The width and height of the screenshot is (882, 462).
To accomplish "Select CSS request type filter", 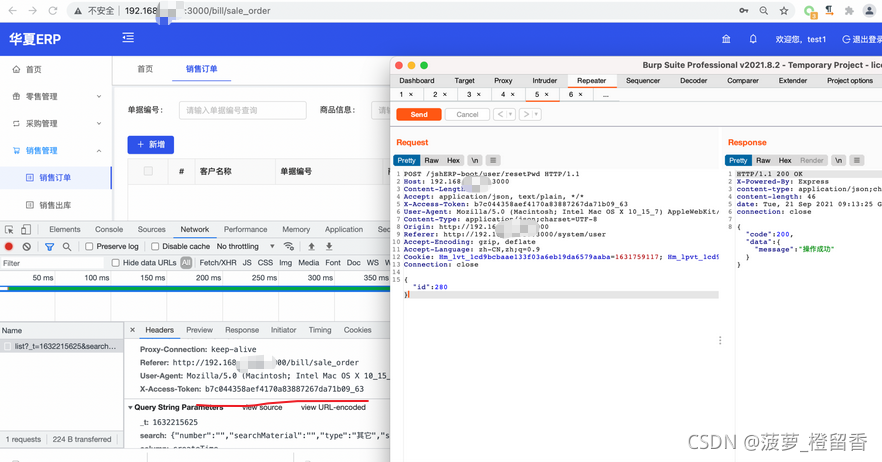I will tap(265, 263).
